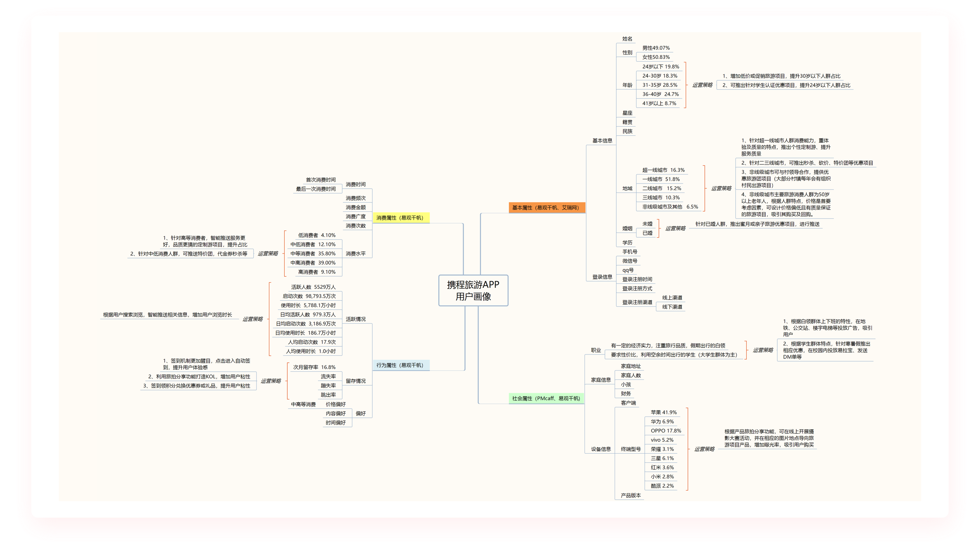Select the green 社会属性（PMcaff、易观千帆） node

546,398
